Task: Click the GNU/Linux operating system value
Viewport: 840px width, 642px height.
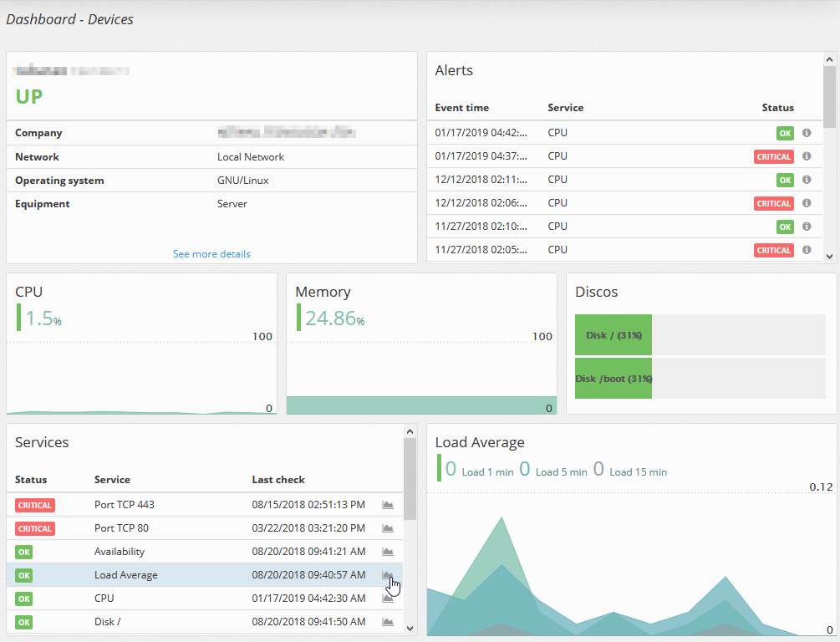Action: [242, 181]
